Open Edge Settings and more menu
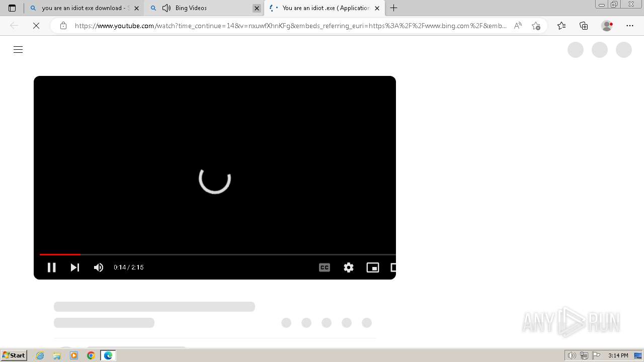Viewport: 644px width, 362px height. [x=630, y=26]
